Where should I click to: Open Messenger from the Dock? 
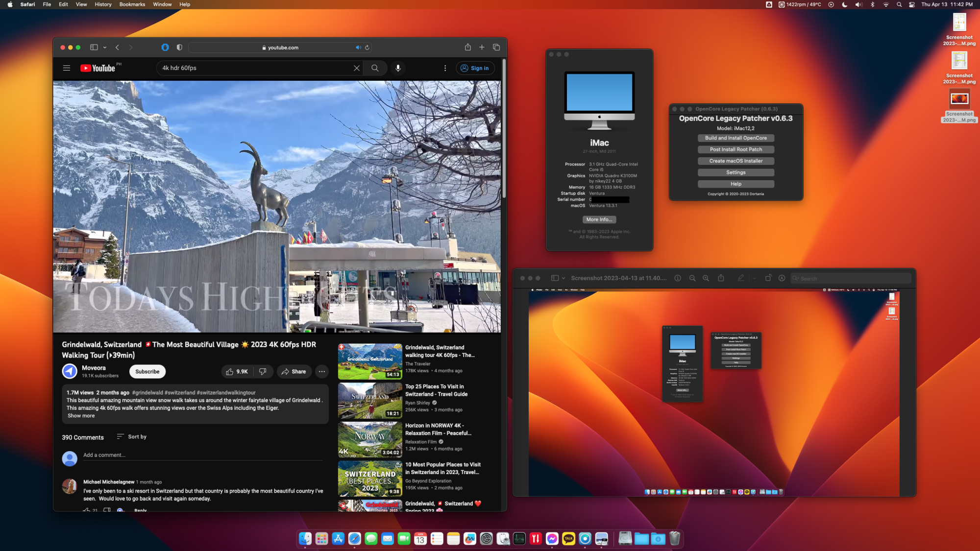tap(552, 539)
